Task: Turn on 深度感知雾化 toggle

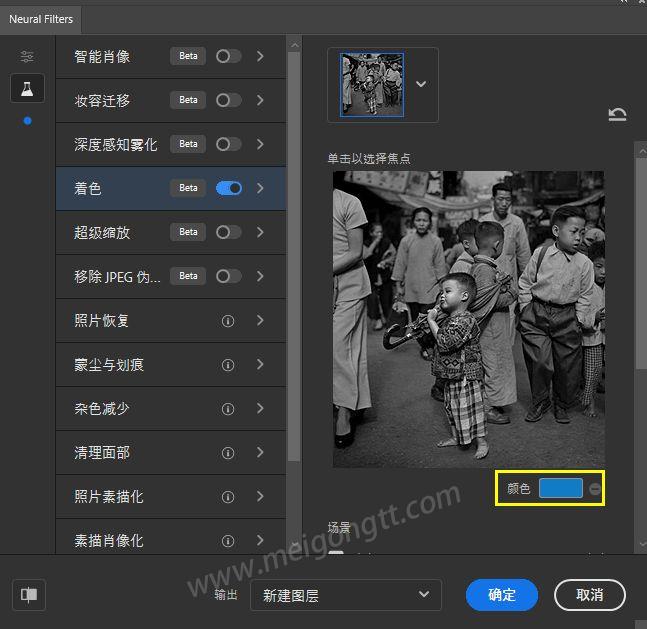Action: pyautogui.click(x=229, y=144)
